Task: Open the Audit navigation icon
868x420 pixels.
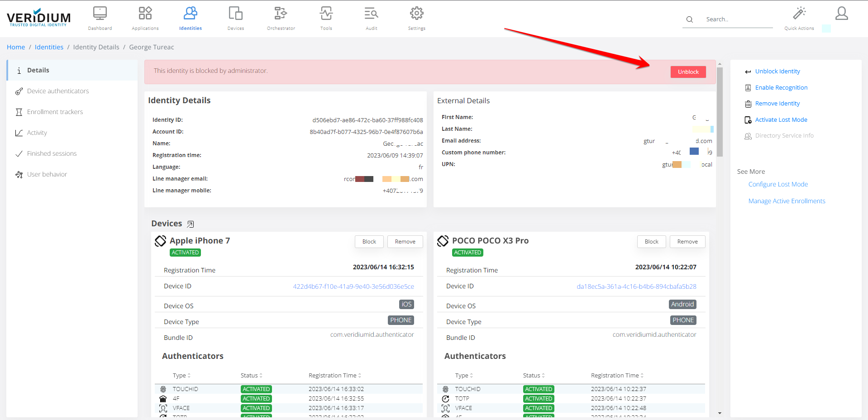Action: pos(371,14)
